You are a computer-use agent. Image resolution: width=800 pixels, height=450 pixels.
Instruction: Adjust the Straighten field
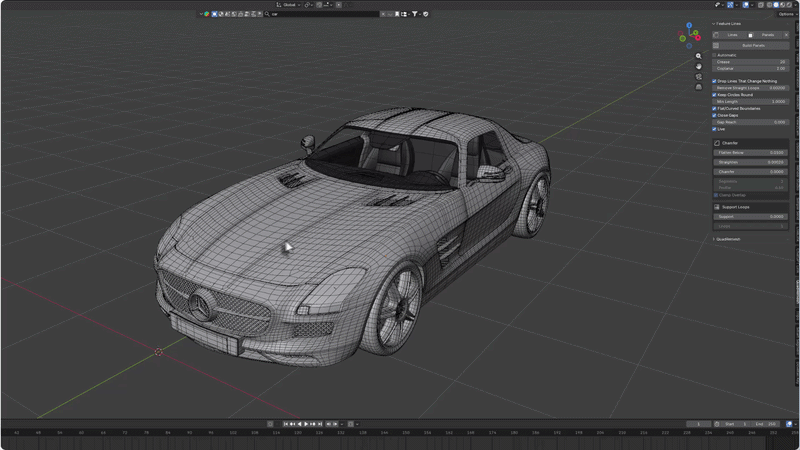[751, 162]
